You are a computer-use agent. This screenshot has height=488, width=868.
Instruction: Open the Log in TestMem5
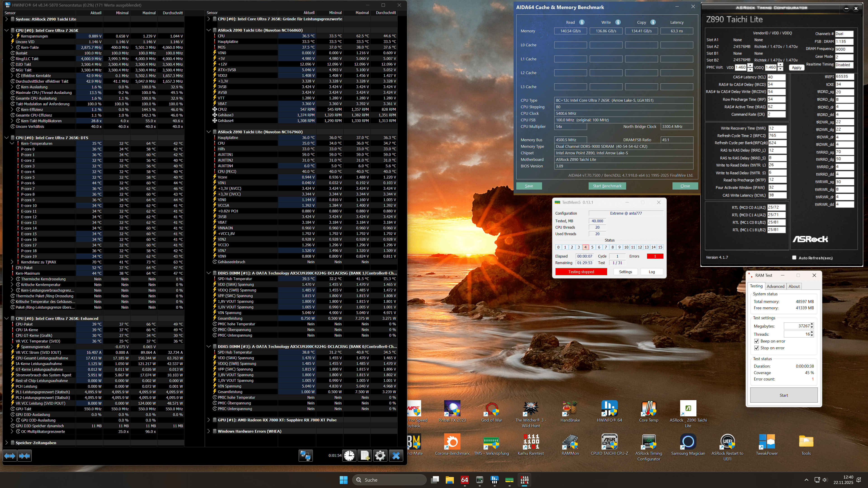coord(651,272)
